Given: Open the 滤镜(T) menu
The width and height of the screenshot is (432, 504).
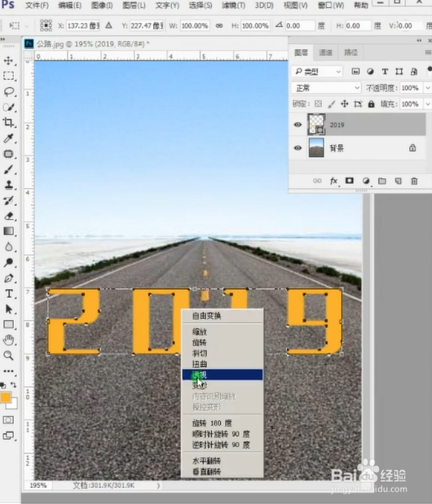Looking at the screenshot, I should click(x=234, y=6).
